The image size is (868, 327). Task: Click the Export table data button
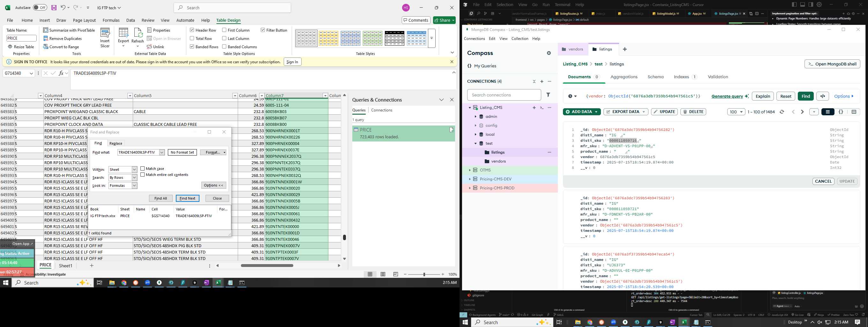(x=123, y=38)
